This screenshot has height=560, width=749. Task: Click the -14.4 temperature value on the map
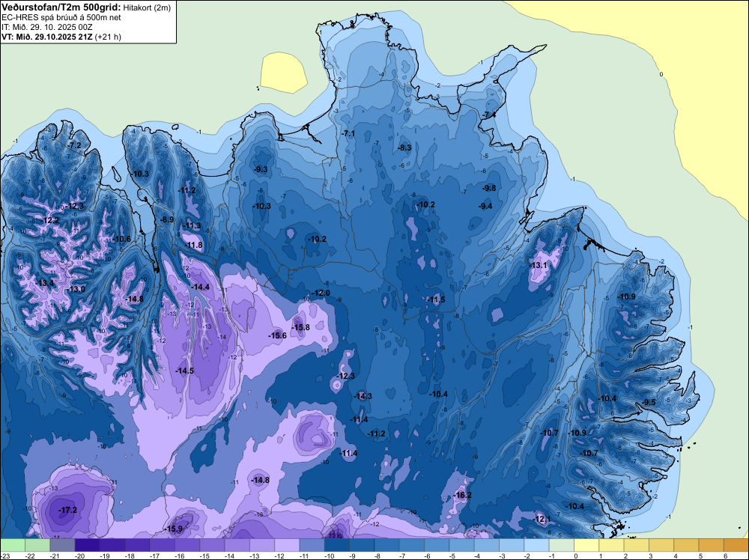200,287
